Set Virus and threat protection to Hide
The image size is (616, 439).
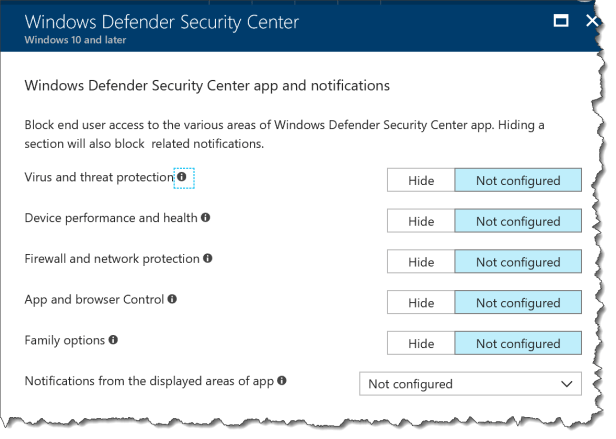pos(421,180)
